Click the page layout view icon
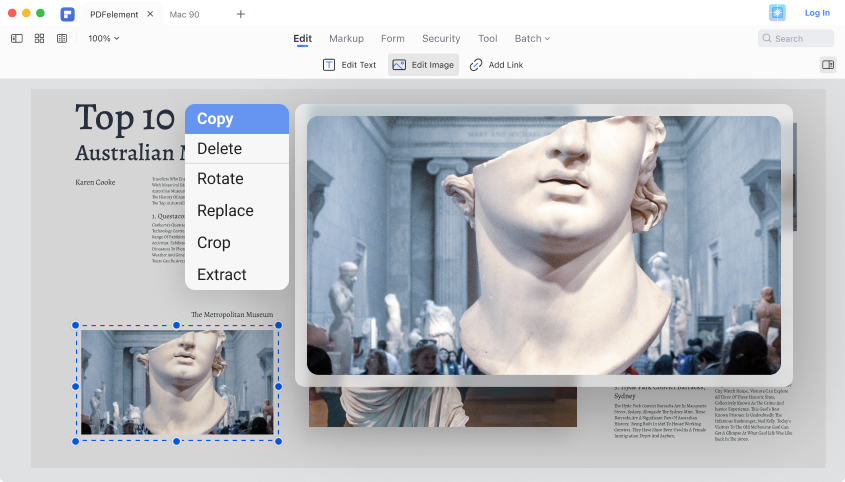Viewport: 845px width, 482px height. click(x=62, y=38)
